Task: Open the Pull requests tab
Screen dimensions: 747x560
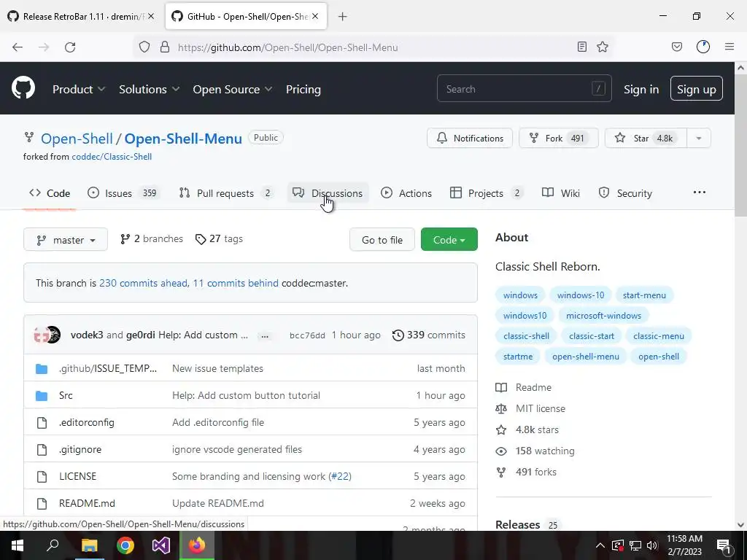Action: coord(226,192)
